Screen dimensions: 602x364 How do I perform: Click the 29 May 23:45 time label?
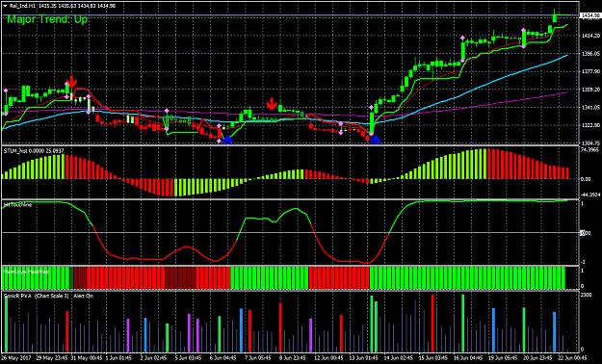[x=53, y=358]
